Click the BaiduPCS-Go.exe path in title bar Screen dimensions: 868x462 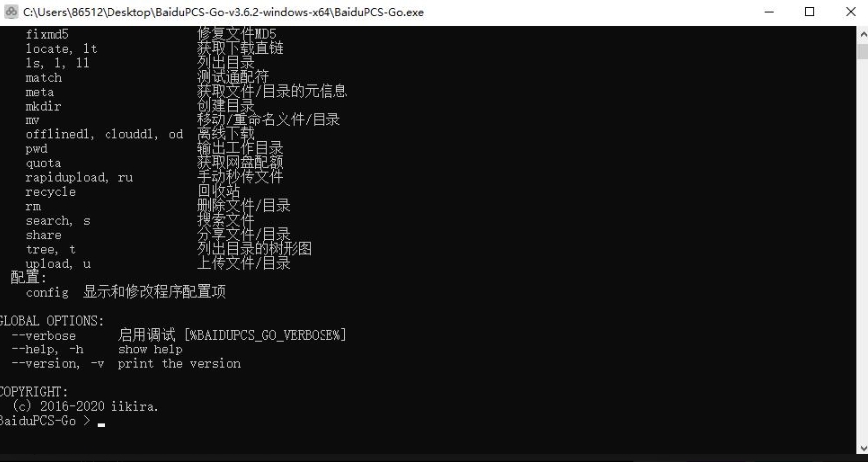pyautogui.click(x=224, y=12)
